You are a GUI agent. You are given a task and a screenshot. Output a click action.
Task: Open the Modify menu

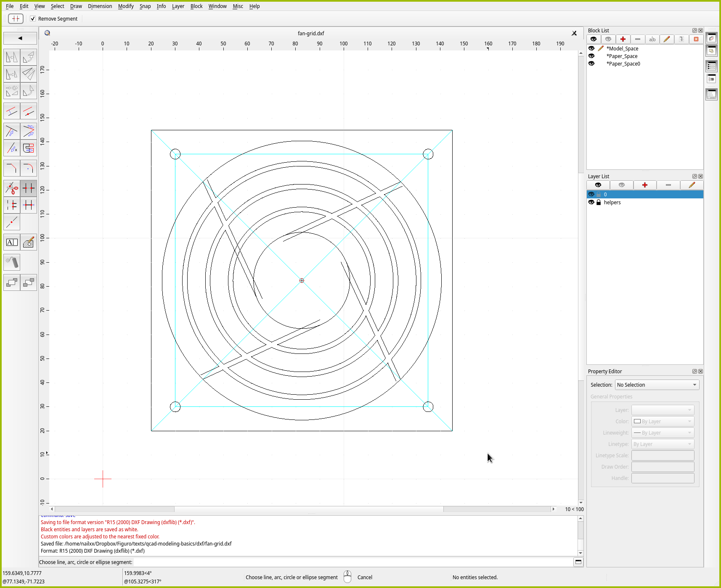(125, 6)
